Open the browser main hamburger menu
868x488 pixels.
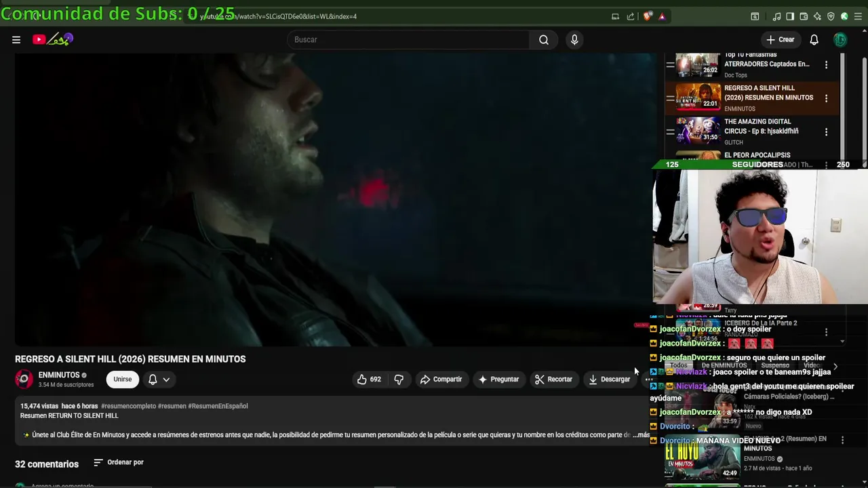[858, 16]
